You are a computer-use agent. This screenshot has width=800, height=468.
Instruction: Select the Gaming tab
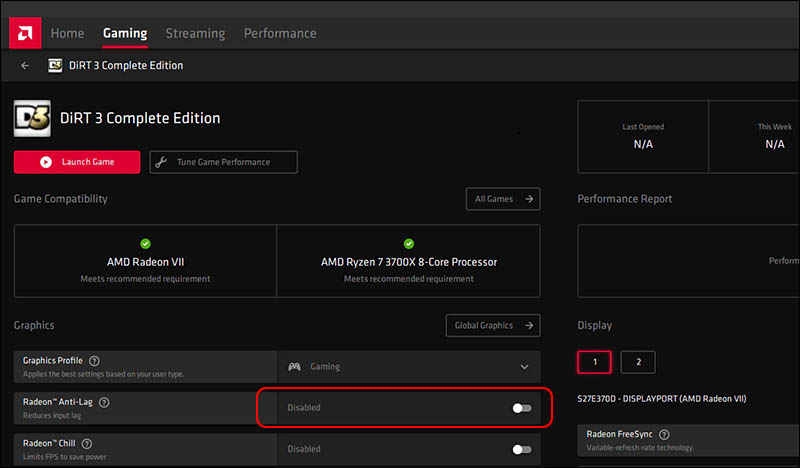(x=125, y=33)
